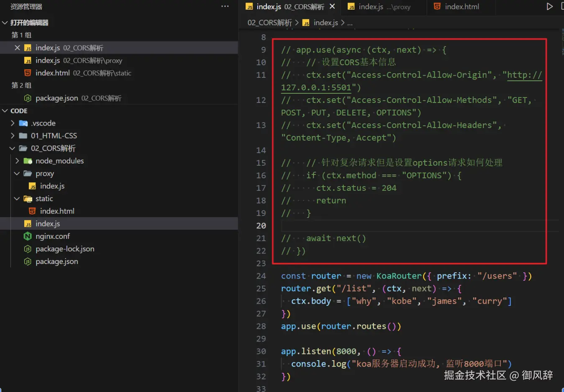This screenshot has width=564, height=392.
Task: Click JS icon in the index.js ...\proxy tab
Action: [x=351, y=7]
